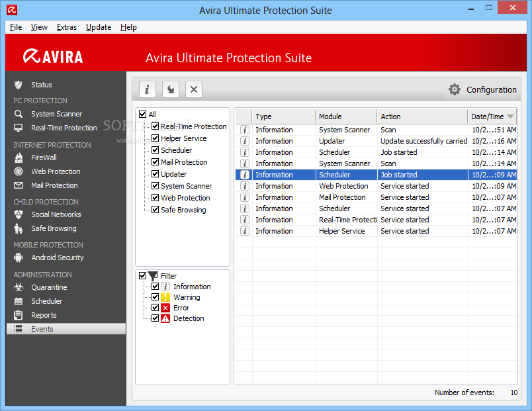Click the Mail Protection envelope icon

click(19, 186)
